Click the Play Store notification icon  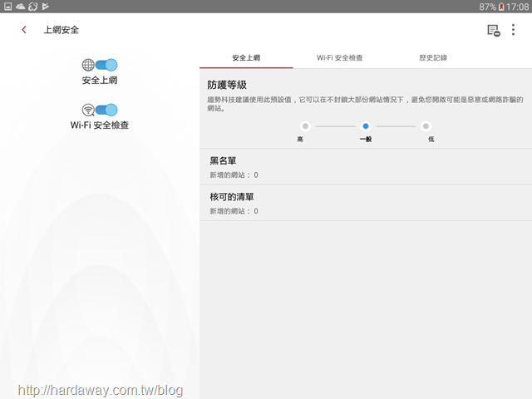pos(46,7)
